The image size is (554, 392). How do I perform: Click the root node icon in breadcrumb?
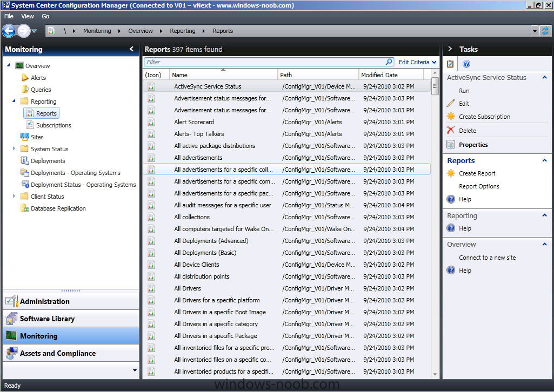(51, 31)
